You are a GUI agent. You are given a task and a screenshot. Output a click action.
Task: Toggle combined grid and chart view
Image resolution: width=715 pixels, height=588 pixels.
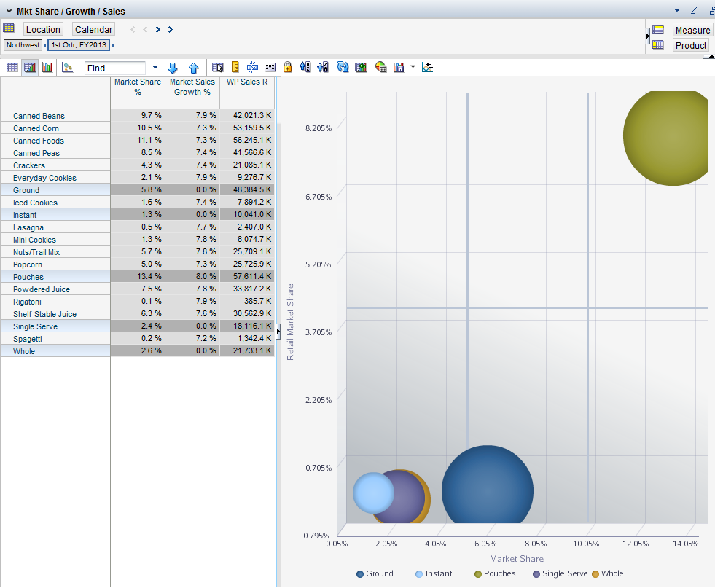point(30,68)
